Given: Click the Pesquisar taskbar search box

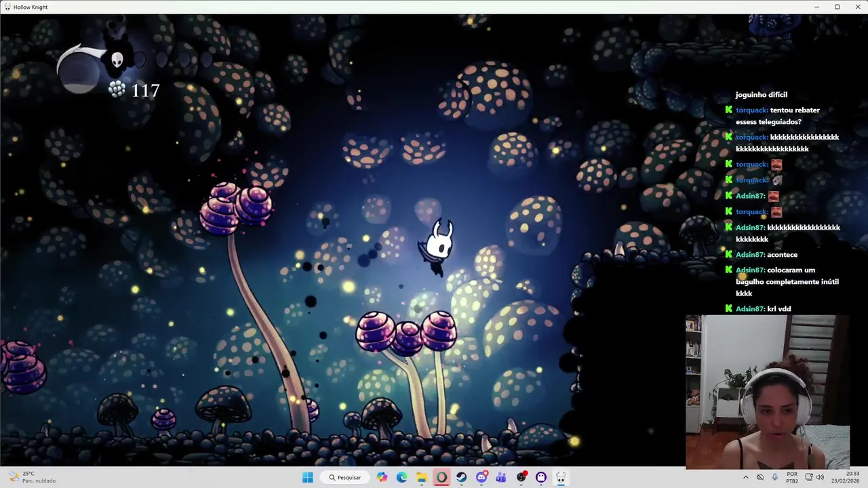Looking at the screenshot, I should pyautogui.click(x=344, y=477).
